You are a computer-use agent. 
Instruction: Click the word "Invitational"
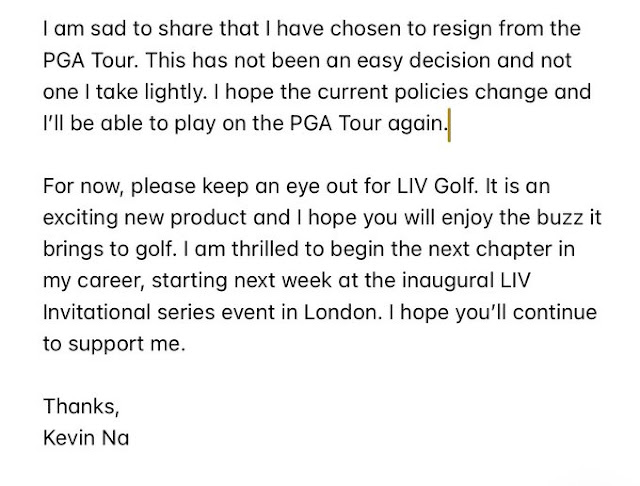click(x=97, y=312)
